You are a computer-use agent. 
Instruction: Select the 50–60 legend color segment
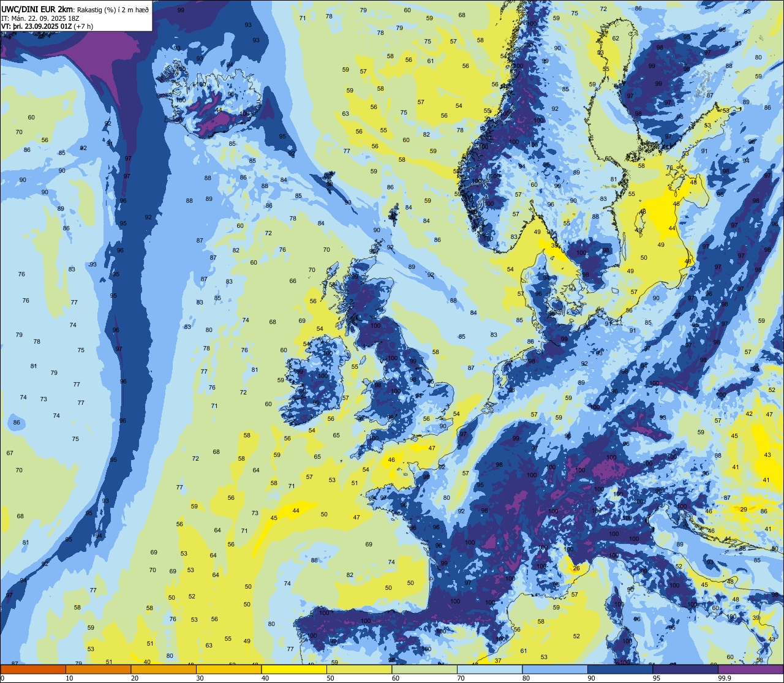click(x=359, y=670)
